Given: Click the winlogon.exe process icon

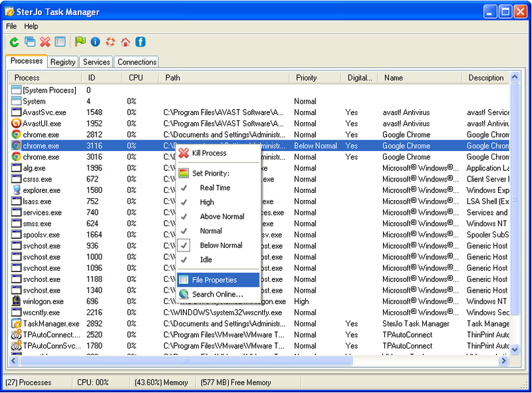Looking at the screenshot, I should [x=16, y=301].
